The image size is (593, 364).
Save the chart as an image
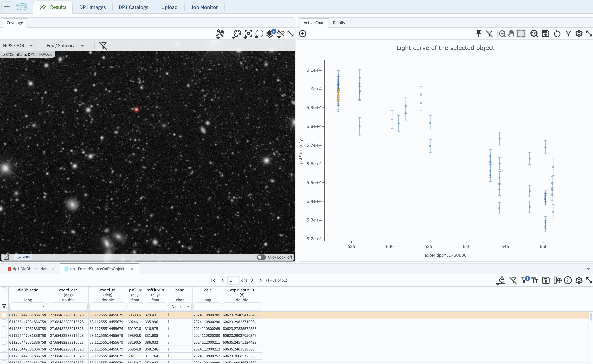pos(546,34)
